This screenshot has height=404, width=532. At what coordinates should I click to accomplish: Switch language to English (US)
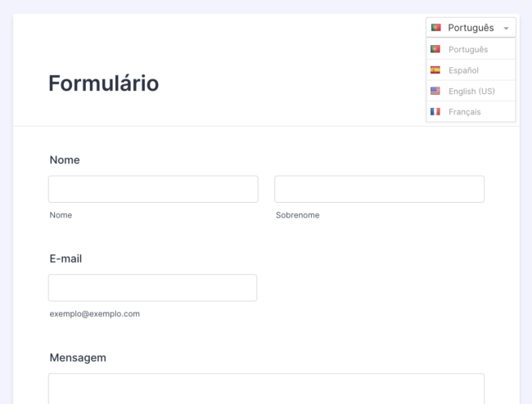[x=471, y=91]
